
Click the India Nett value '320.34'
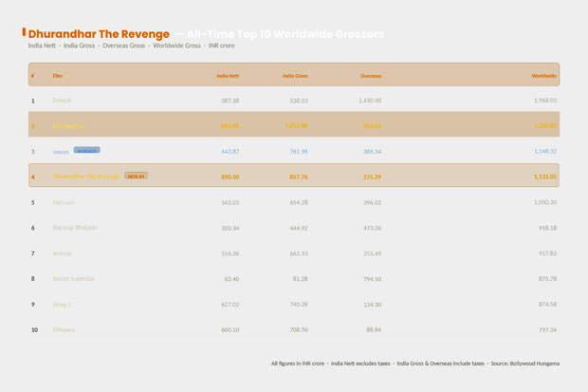coord(230,228)
